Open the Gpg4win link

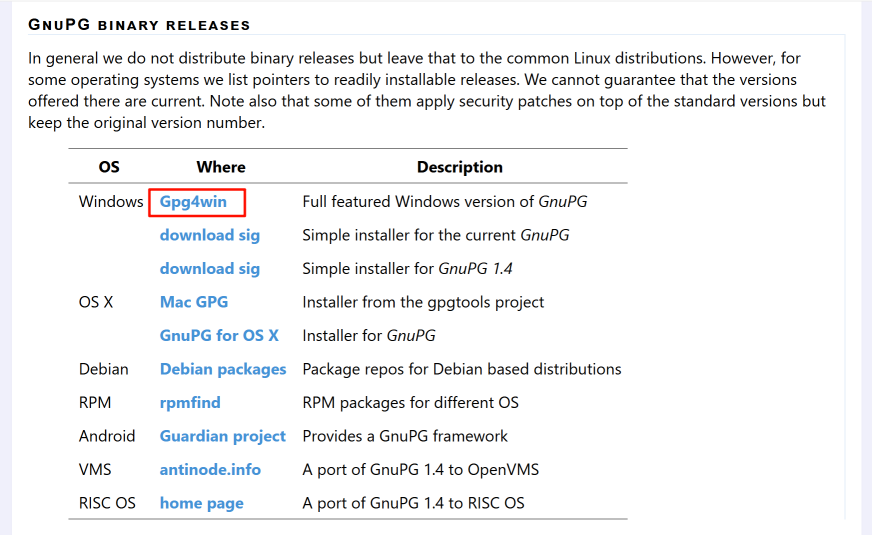tap(193, 202)
